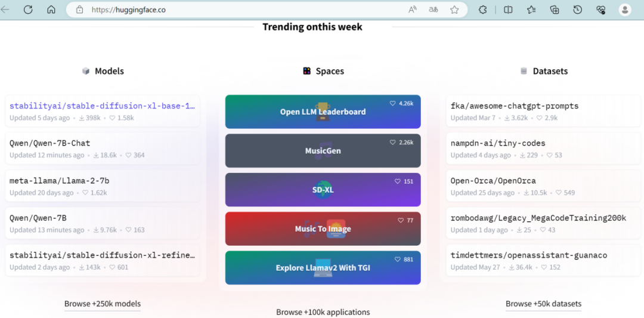This screenshot has height=318, width=644.
Task: Click the browser back arrow
Action: point(5,10)
